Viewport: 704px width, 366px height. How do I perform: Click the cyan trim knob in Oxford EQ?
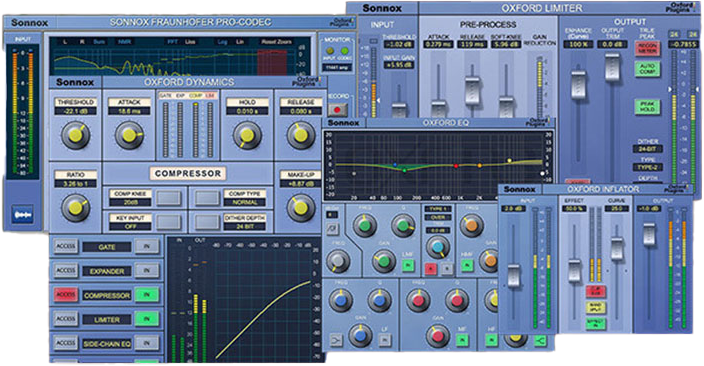click(437, 247)
